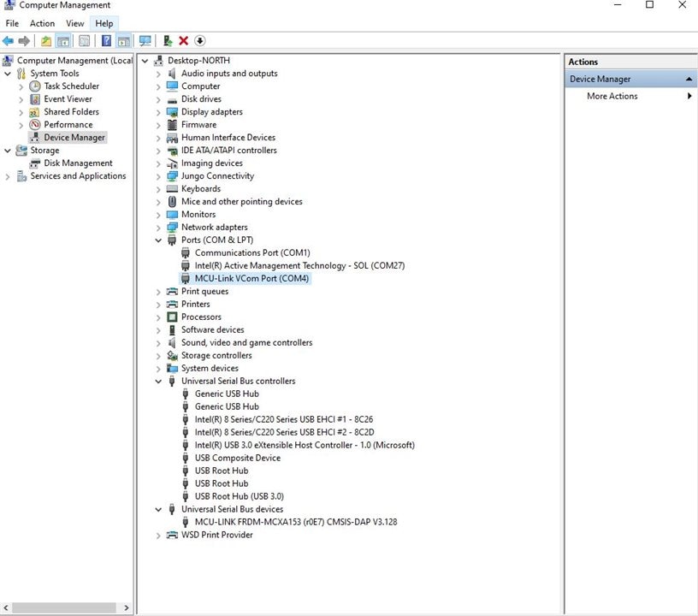Select MCU-Link VCom Port (COM4)
Viewport: 698px width, 616px height.
click(251, 279)
